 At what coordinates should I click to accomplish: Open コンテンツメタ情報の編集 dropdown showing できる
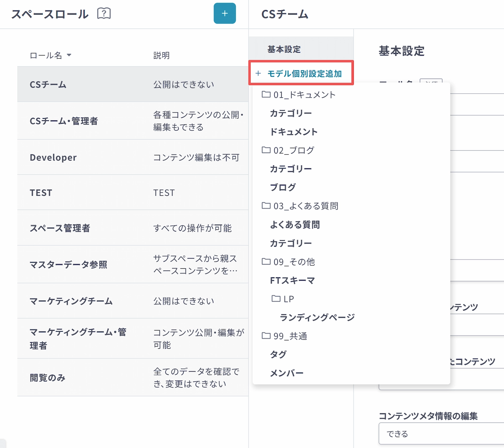441,434
